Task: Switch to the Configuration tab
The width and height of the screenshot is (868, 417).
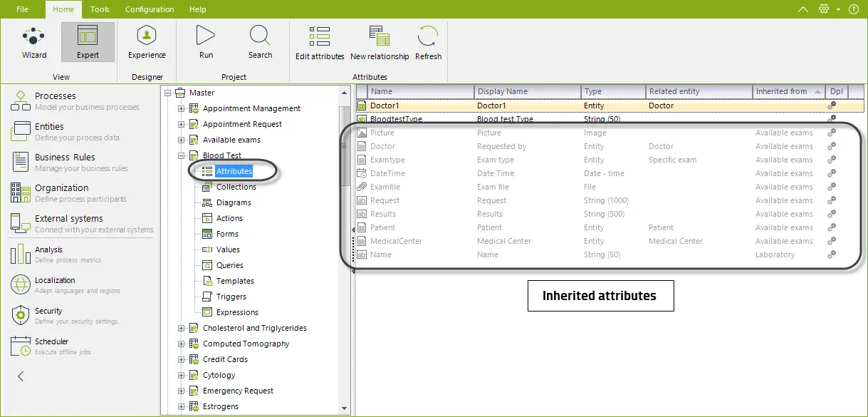Action: point(150,9)
